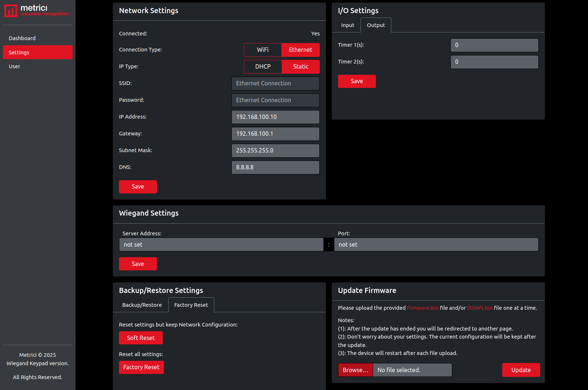Browse for a firmware file
Screen dimensions: 588x390
(356, 370)
